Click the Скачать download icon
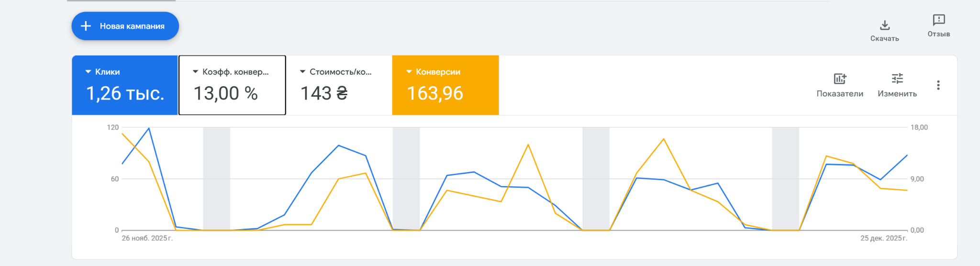Screen dimensions: 980x266 [x=885, y=25]
